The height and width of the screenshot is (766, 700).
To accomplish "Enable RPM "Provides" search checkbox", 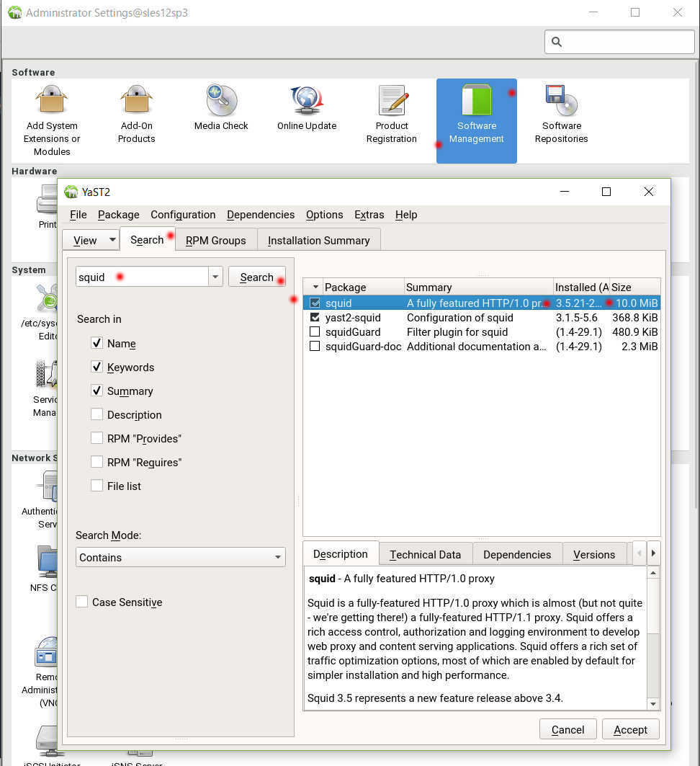I will point(97,438).
